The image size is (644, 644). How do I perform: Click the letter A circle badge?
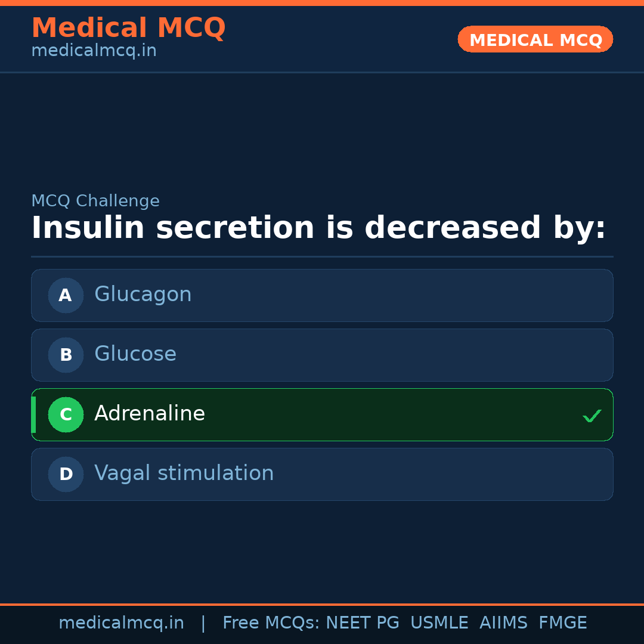[x=66, y=295]
